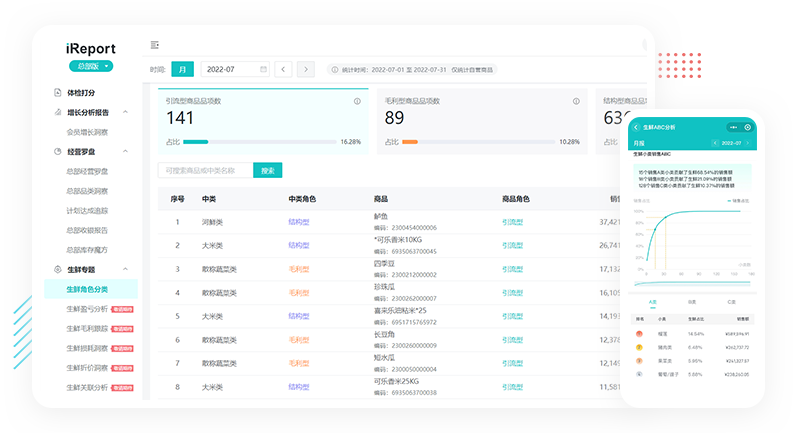Click the 搜索 search button
This screenshot has height=433, width=799.
click(x=268, y=170)
